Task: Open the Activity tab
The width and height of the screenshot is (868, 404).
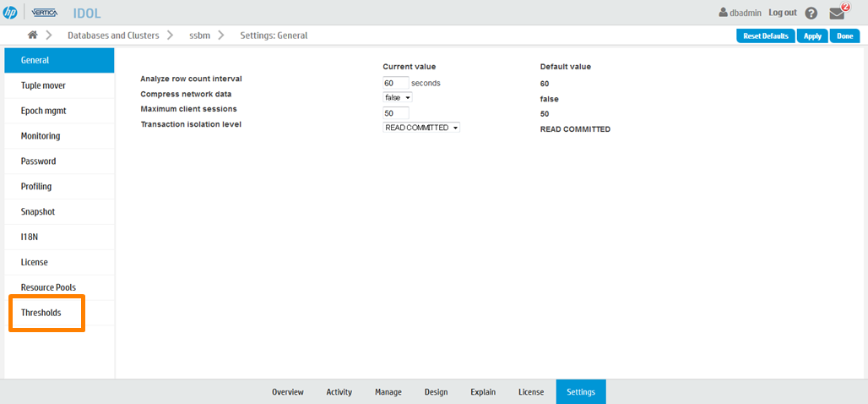Action: (339, 392)
